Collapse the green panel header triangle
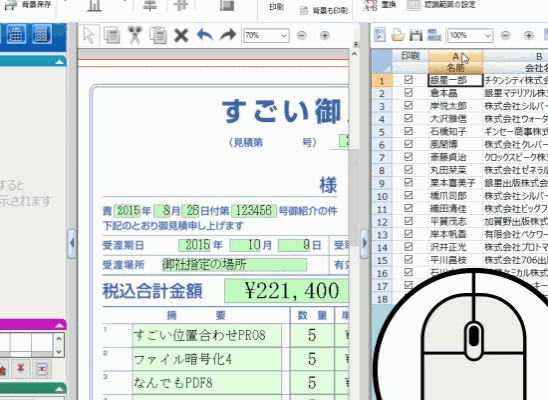Screen dimensions: 548x400 [59, 388]
